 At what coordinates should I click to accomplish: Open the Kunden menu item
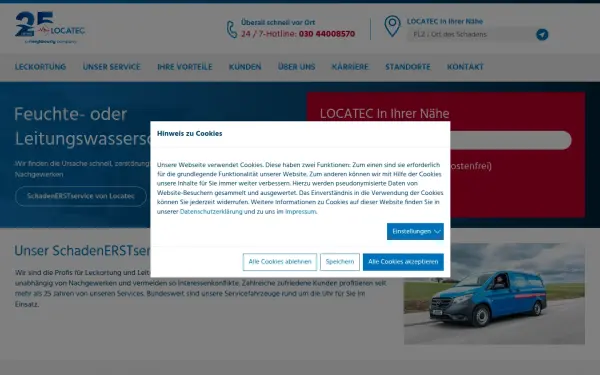pyautogui.click(x=245, y=67)
